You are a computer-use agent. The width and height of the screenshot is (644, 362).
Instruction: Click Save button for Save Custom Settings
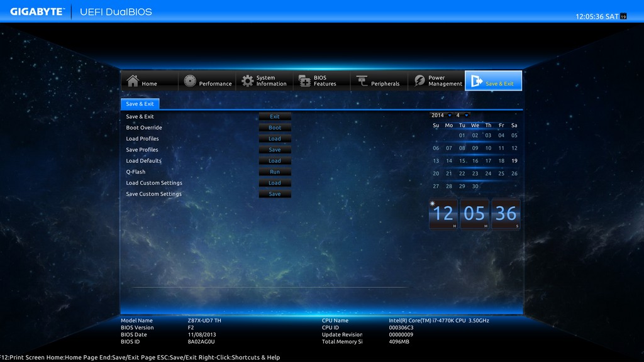point(275,194)
